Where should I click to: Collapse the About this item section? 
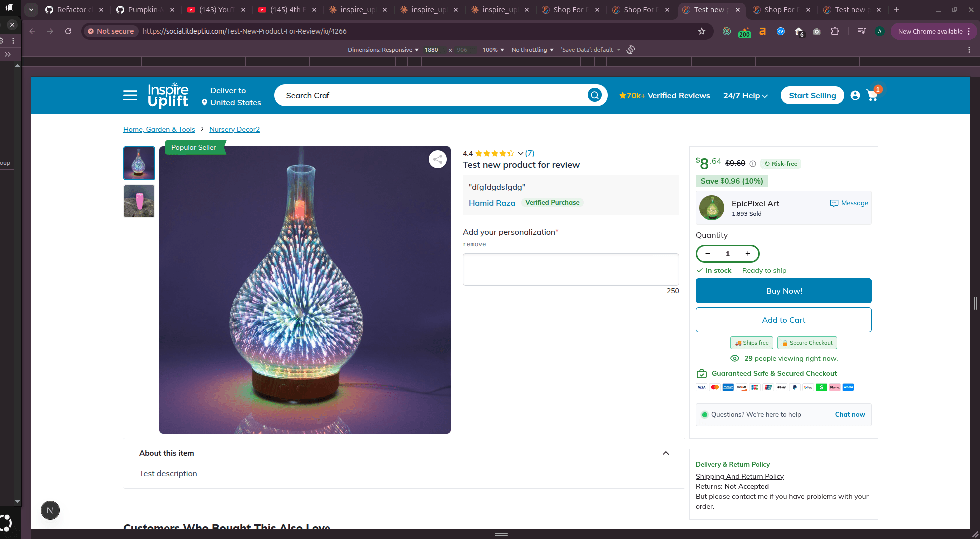coord(666,453)
